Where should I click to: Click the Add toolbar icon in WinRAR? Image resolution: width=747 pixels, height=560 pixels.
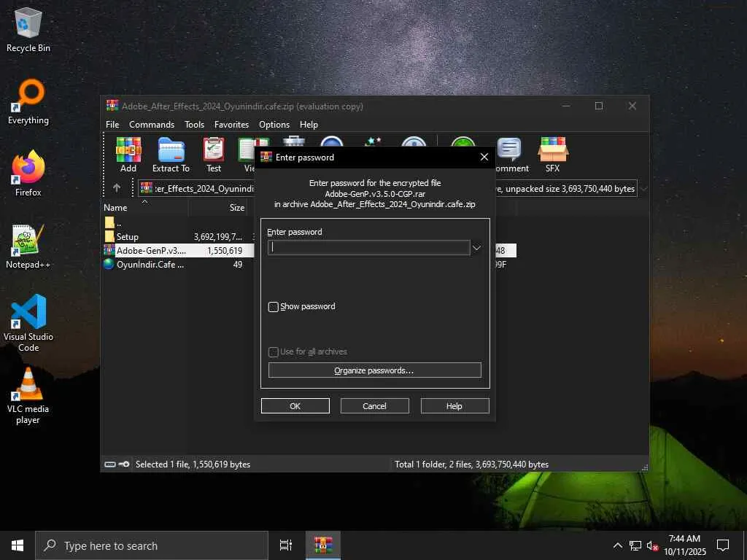point(128,155)
